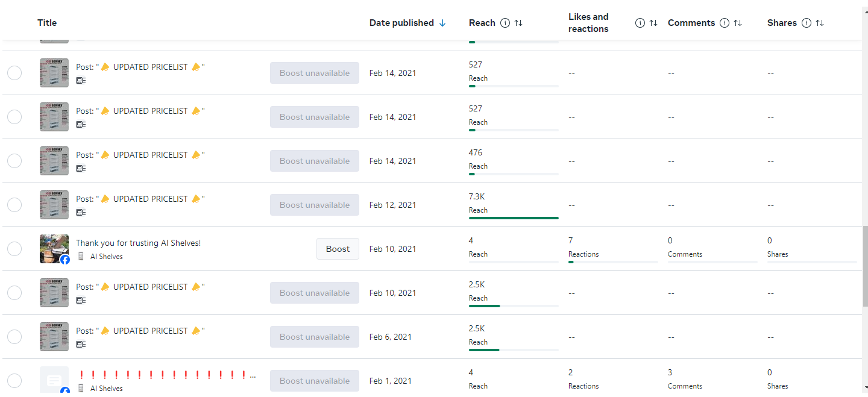Click reach bar of 7.3K pricelist post

[x=514, y=217]
